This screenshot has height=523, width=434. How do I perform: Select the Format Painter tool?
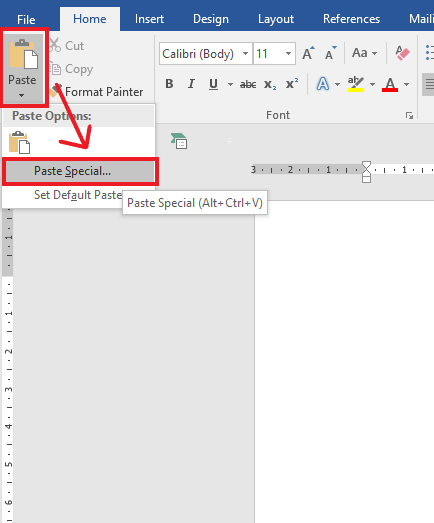[x=97, y=92]
